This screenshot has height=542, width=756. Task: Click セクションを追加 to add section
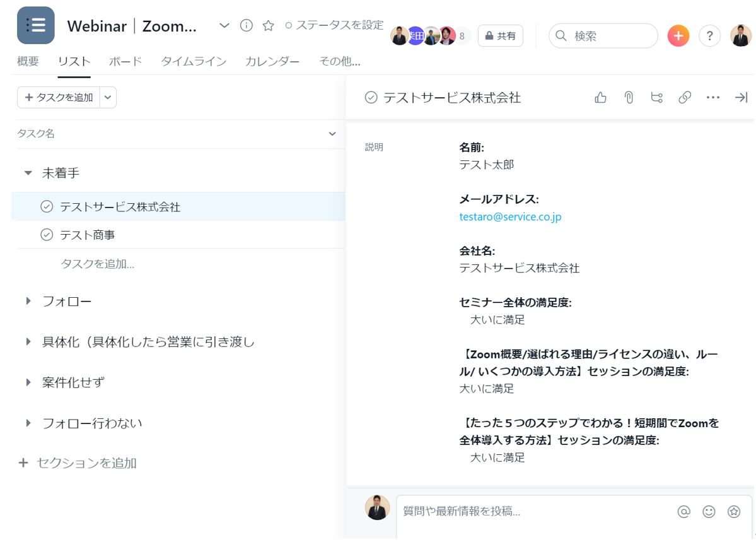[78, 463]
